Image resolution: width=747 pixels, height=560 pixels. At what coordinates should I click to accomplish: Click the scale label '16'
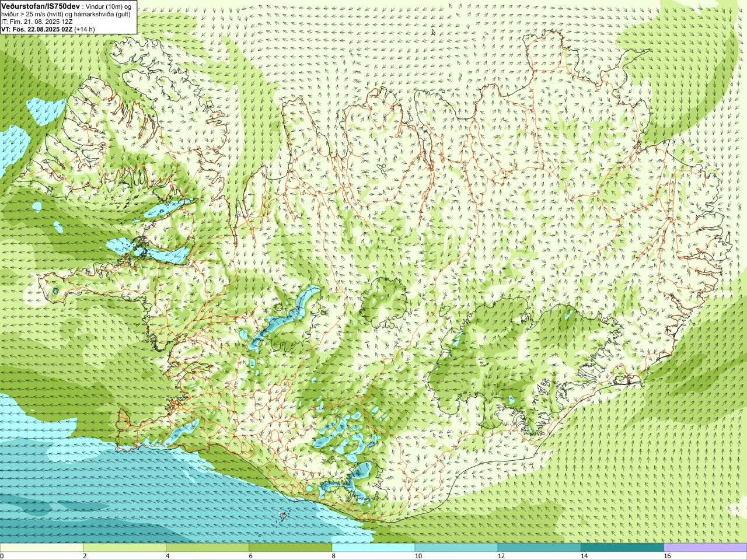point(667,556)
